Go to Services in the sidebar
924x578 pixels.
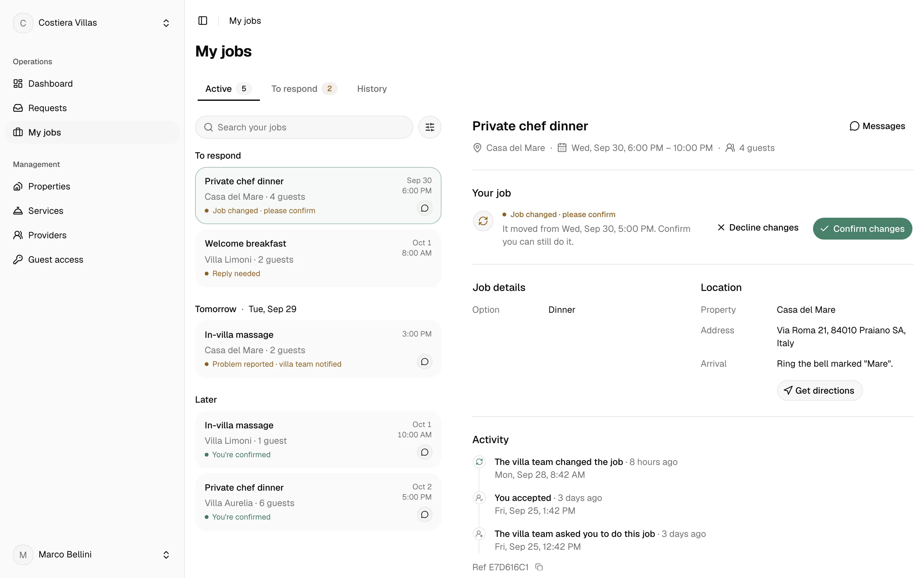coord(92,211)
